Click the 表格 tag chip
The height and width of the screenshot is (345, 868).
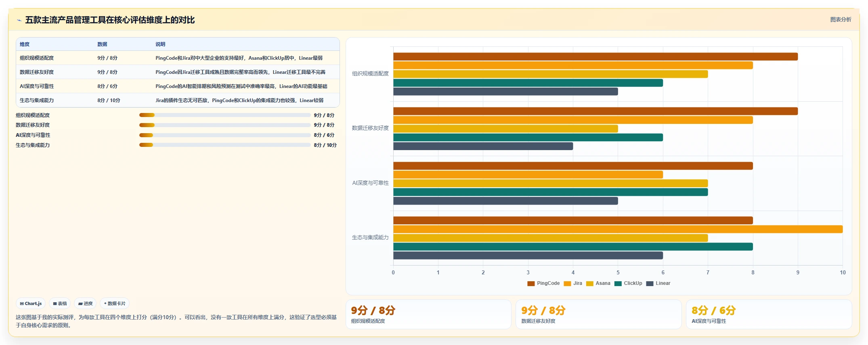[60, 303]
